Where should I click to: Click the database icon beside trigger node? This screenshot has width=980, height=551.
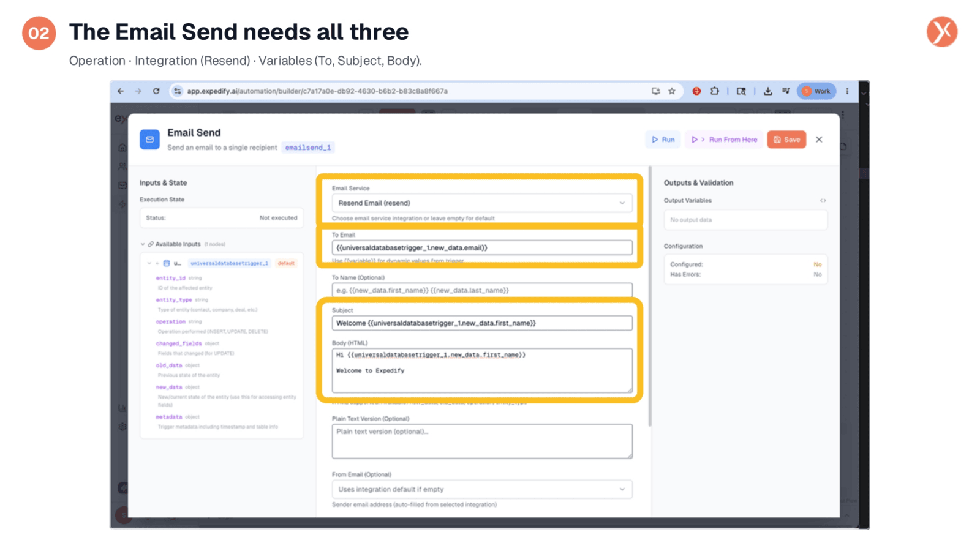coord(167,263)
